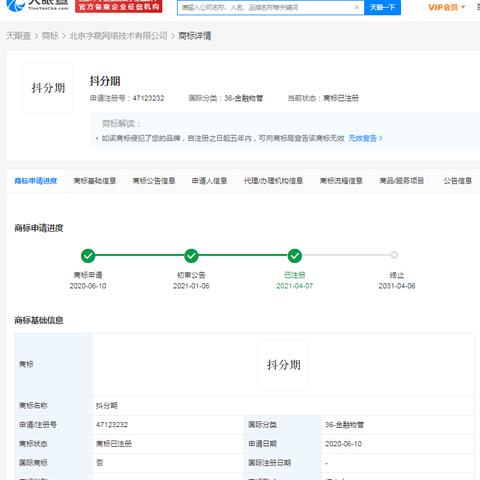The width and height of the screenshot is (480, 480).
Task: Select 商标已注册 status in the header
Action: coord(341,98)
